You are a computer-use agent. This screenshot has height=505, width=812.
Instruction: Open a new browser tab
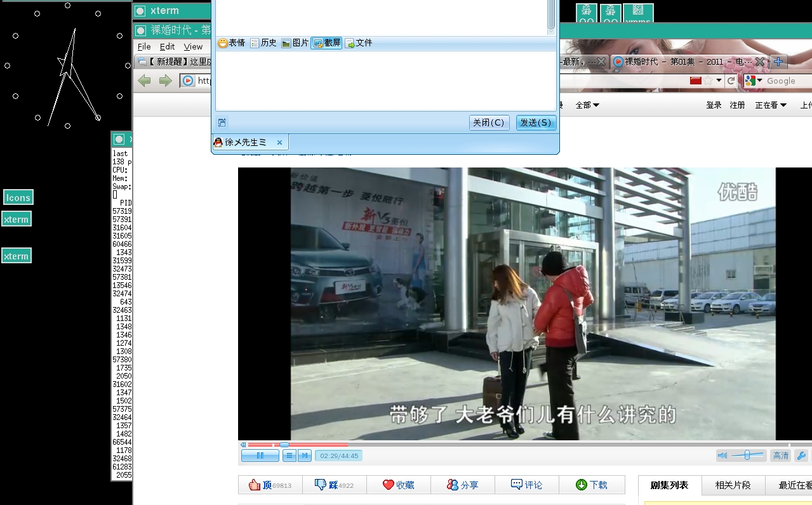[778, 62]
